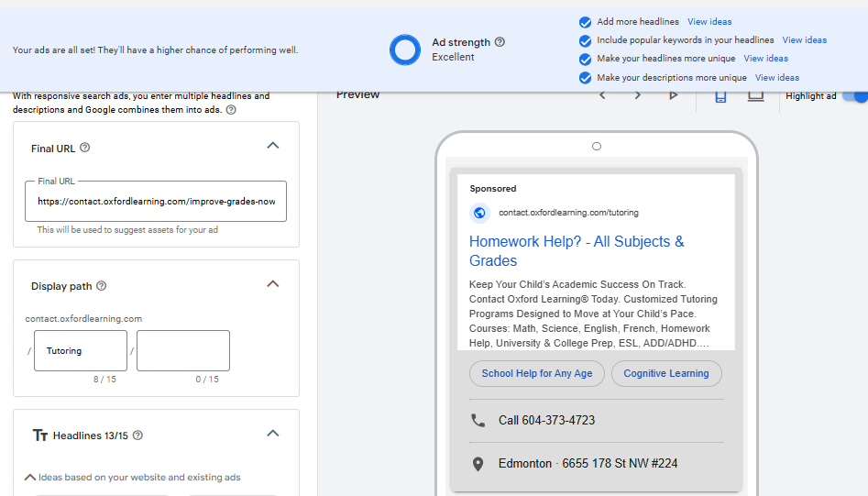This screenshot has width=868, height=496.
Task: Click Cognitive Learning sitelink
Action: tap(666, 374)
